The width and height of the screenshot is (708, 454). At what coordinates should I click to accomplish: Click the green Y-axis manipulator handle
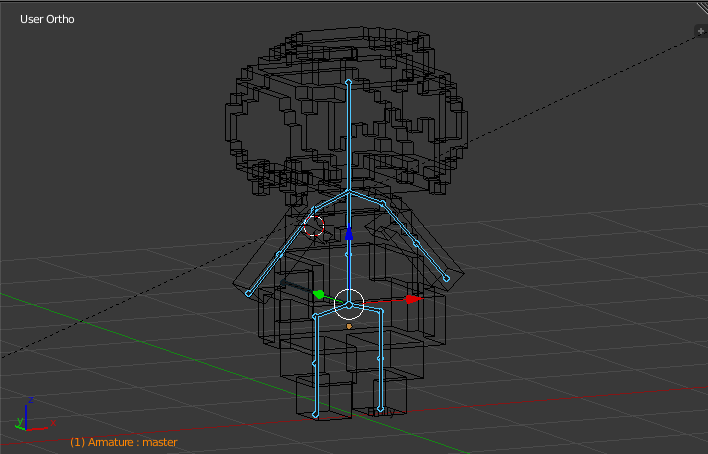[319, 295]
